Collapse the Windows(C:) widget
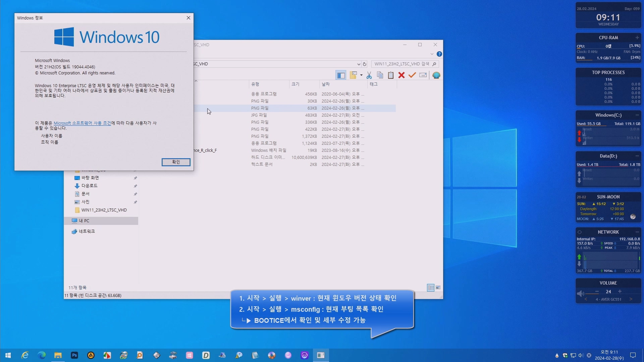 coord(637,115)
